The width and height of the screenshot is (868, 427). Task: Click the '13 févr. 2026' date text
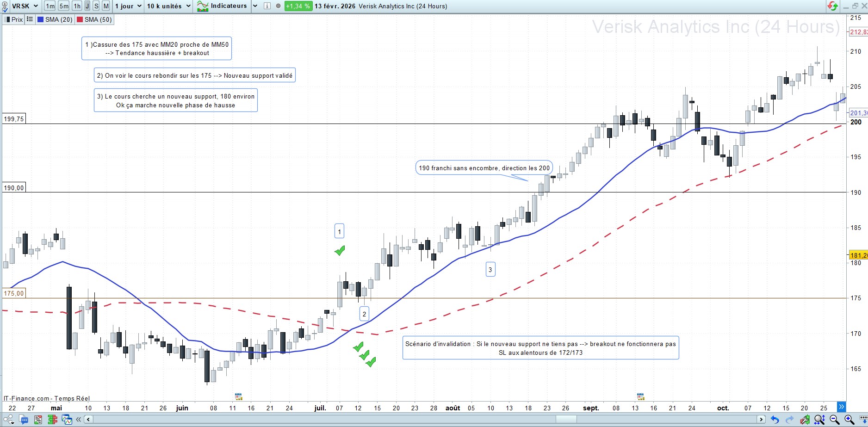335,6
